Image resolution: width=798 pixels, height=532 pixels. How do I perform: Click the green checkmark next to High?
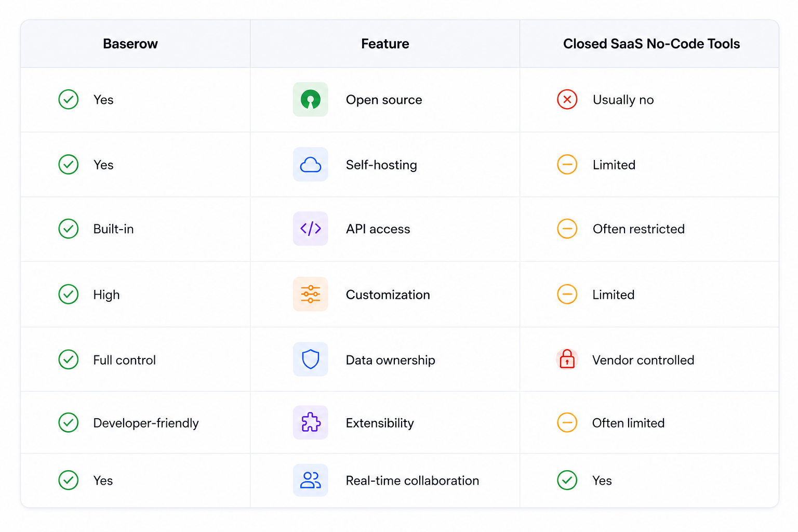point(69,294)
